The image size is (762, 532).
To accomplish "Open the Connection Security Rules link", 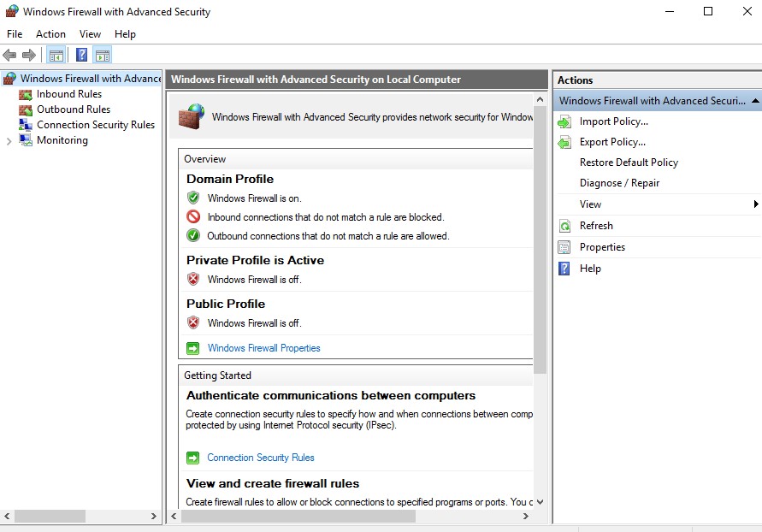I will pos(261,458).
